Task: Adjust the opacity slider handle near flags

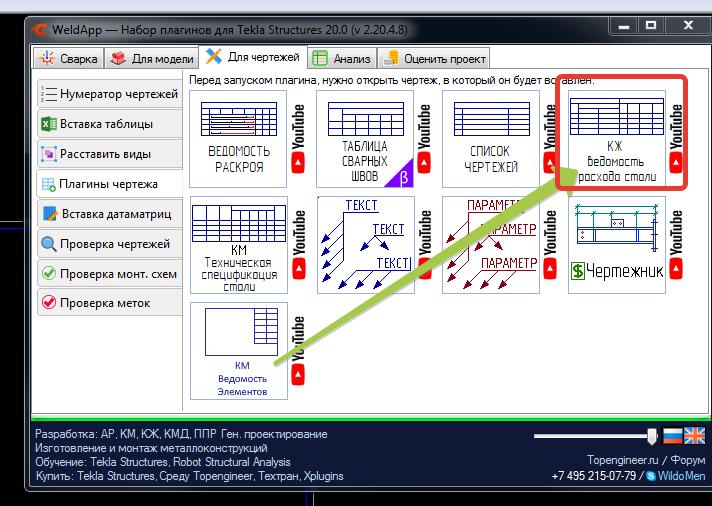Action: click(x=652, y=436)
